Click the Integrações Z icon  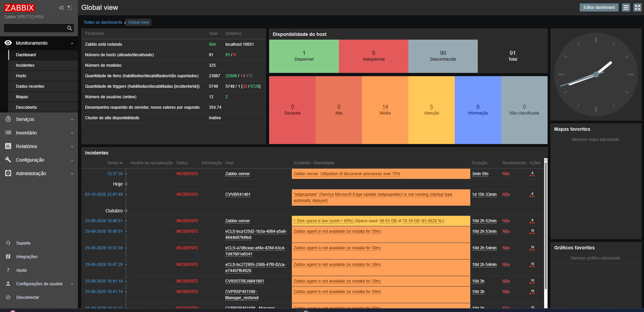coord(8,256)
